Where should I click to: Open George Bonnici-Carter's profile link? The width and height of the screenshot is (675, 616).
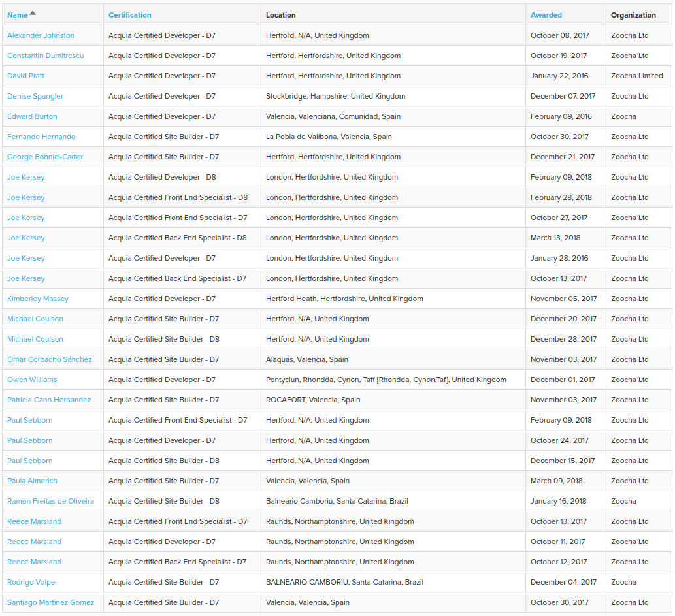(x=45, y=157)
